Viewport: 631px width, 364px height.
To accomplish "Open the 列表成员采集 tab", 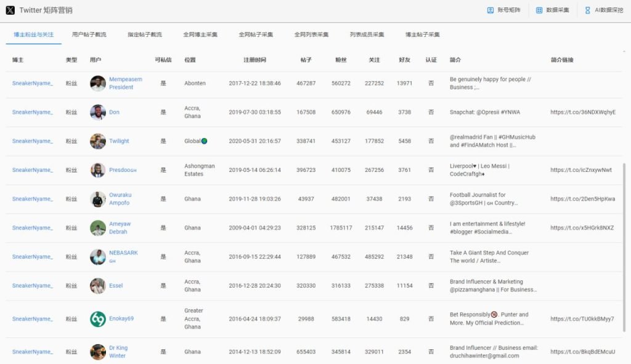I will pos(367,34).
